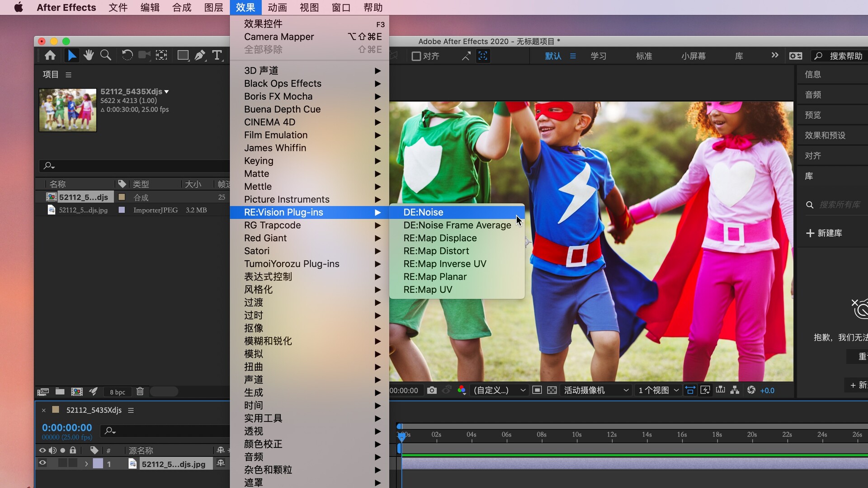Toggle audio column speaker header
This screenshot has height=488, width=868.
[x=53, y=450]
